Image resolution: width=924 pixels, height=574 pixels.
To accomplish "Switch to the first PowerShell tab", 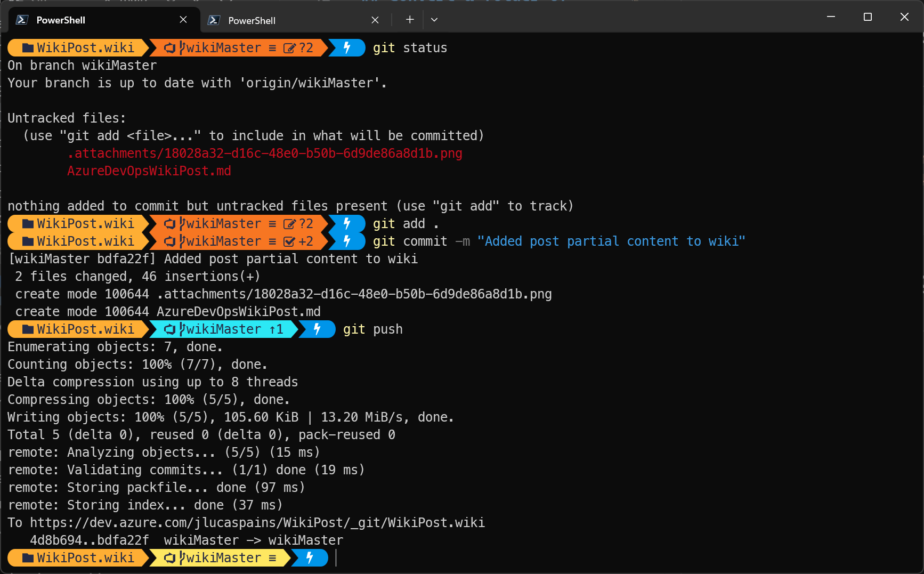I will [104, 20].
